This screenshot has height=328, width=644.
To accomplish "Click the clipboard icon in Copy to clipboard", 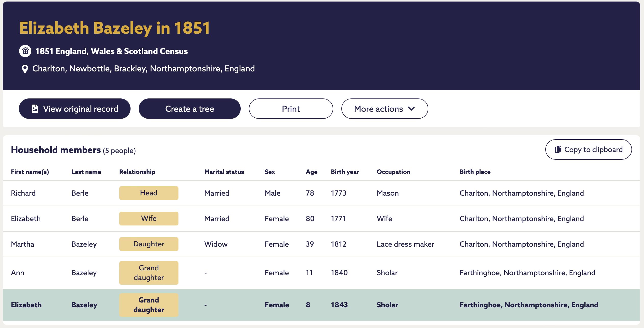I will [x=558, y=149].
